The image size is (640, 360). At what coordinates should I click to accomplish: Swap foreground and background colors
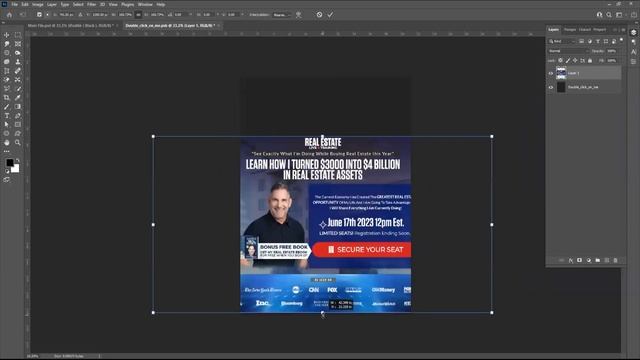(x=17, y=160)
